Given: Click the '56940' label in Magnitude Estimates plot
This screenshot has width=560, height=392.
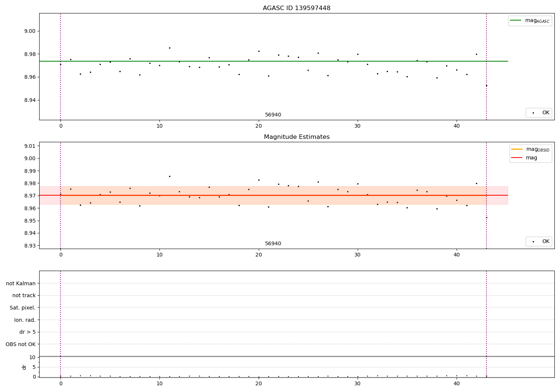Looking at the screenshot, I should point(273,244).
